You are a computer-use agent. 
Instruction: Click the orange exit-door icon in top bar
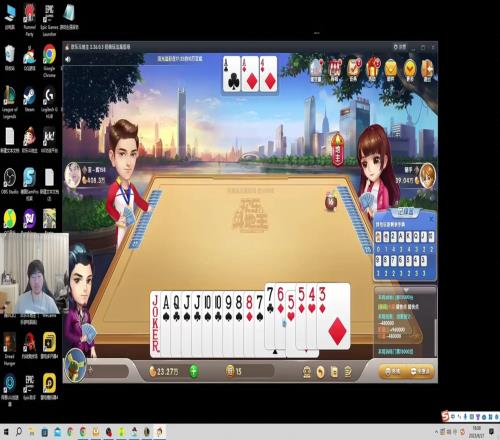(427, 70)
